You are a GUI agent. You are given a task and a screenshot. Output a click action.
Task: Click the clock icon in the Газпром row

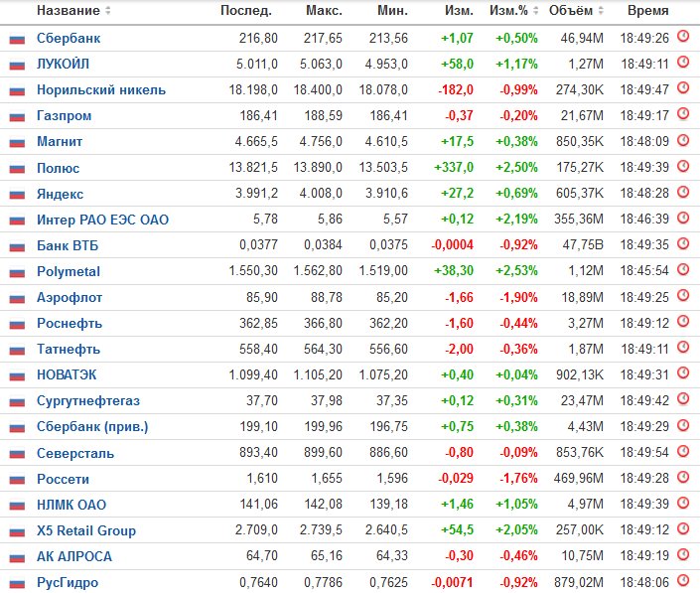(x=683, y=114)
